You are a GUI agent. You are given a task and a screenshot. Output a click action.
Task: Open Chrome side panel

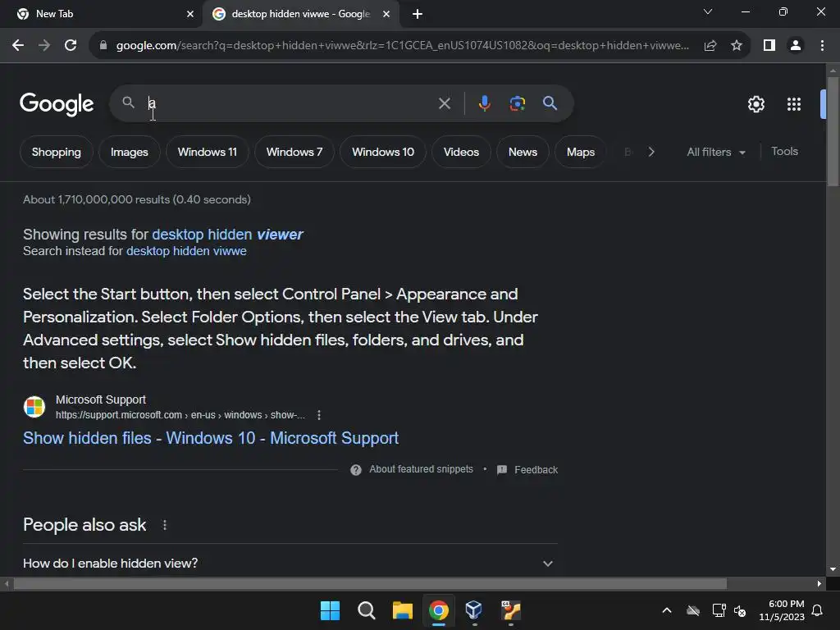769,46
